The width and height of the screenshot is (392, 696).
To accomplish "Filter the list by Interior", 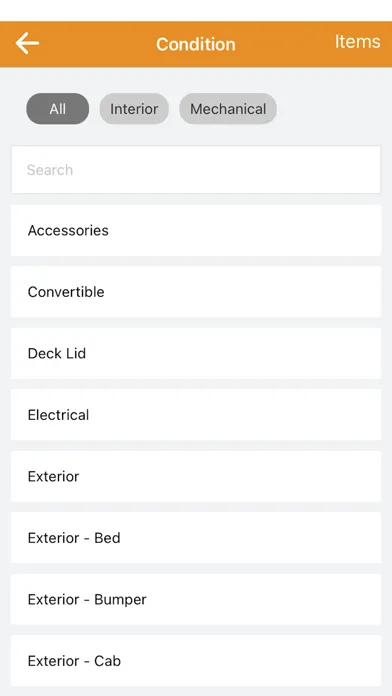I will (x=134, y=109).
